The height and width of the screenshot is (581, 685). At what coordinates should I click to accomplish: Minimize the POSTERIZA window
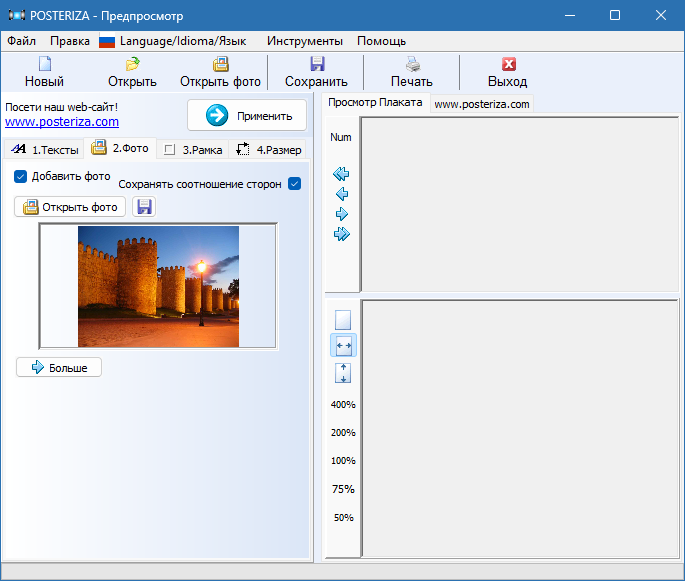click(x=570, y=15)
